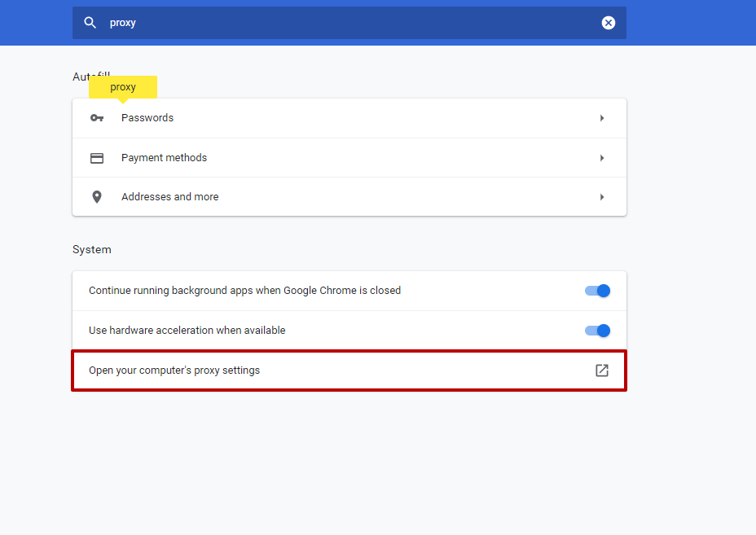
Task: Expand Payment methods using its right arrow
Action: point(602,158)
